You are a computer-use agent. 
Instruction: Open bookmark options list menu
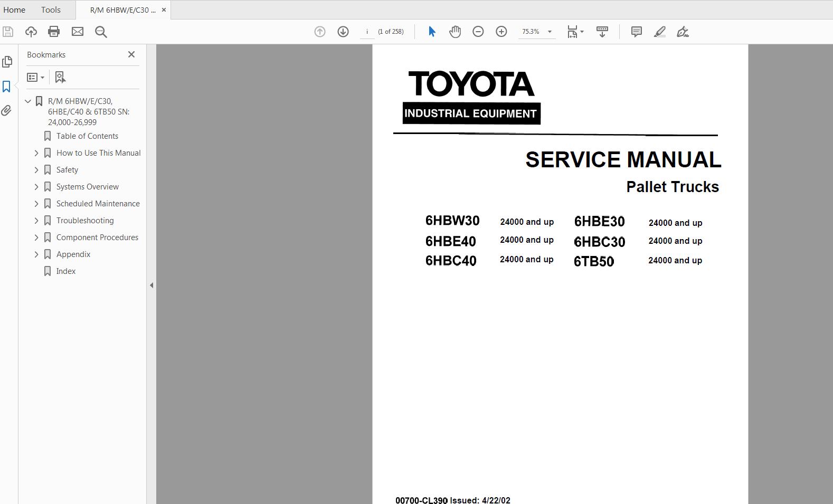35,78
